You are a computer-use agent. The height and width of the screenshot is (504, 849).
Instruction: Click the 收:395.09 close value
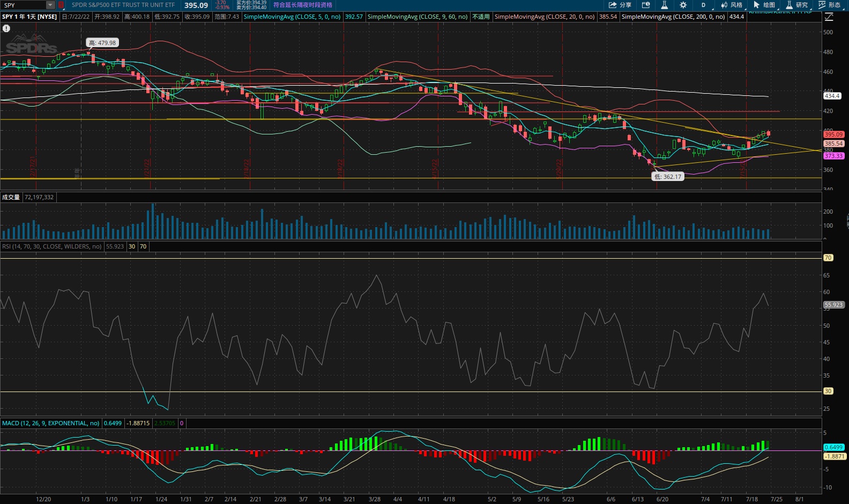coord(197,17)
